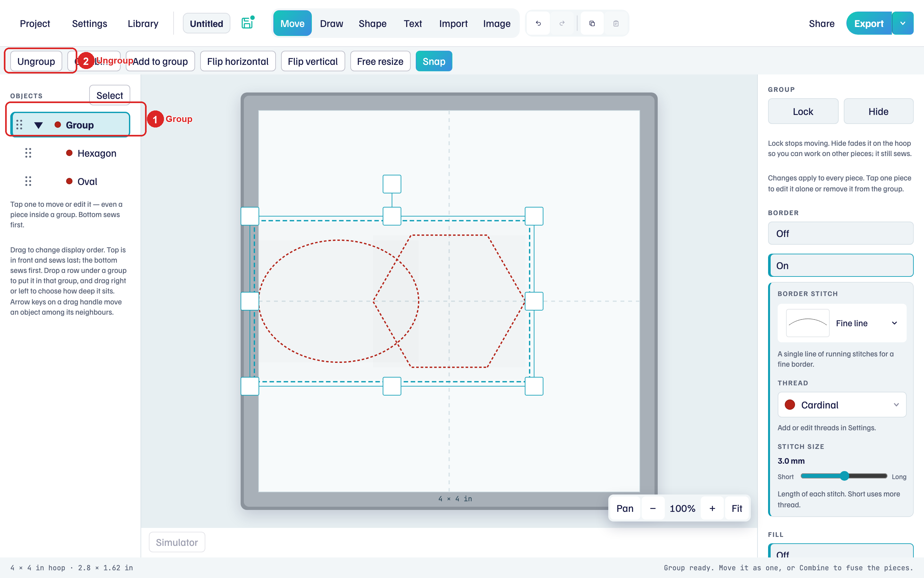924x578 pixels.
Task: Click the rotate handle above the selection
Action: (x=392, y=184)
